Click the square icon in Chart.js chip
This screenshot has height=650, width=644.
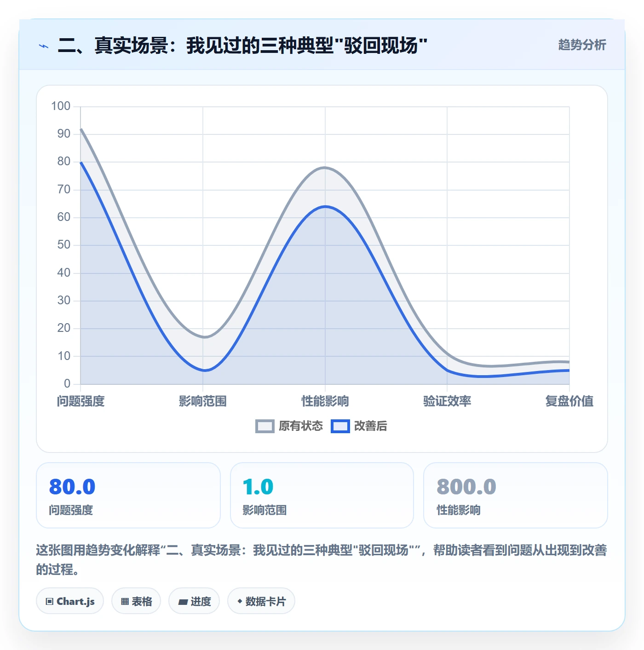tap(50, 602)
